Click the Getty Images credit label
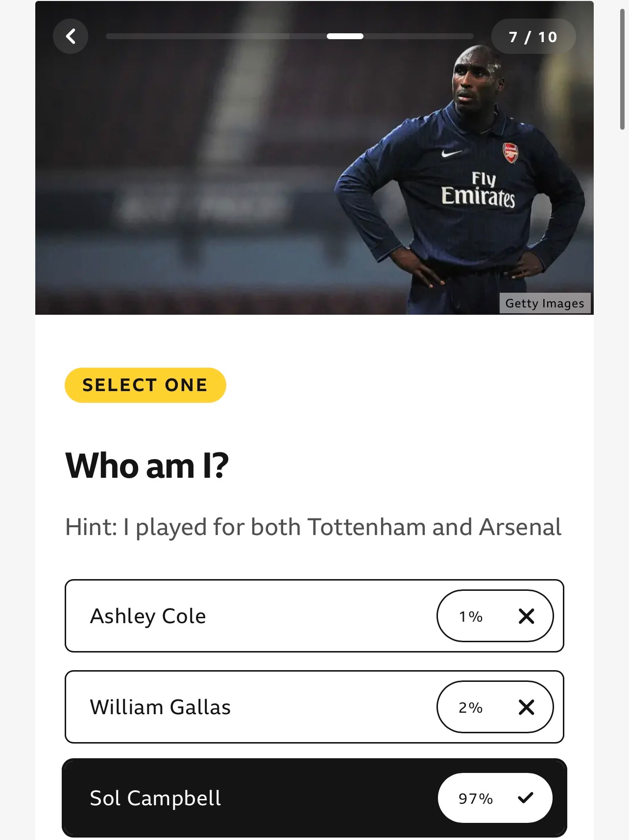The height and width of the screenshot is (840, 629). coord(545,303)
